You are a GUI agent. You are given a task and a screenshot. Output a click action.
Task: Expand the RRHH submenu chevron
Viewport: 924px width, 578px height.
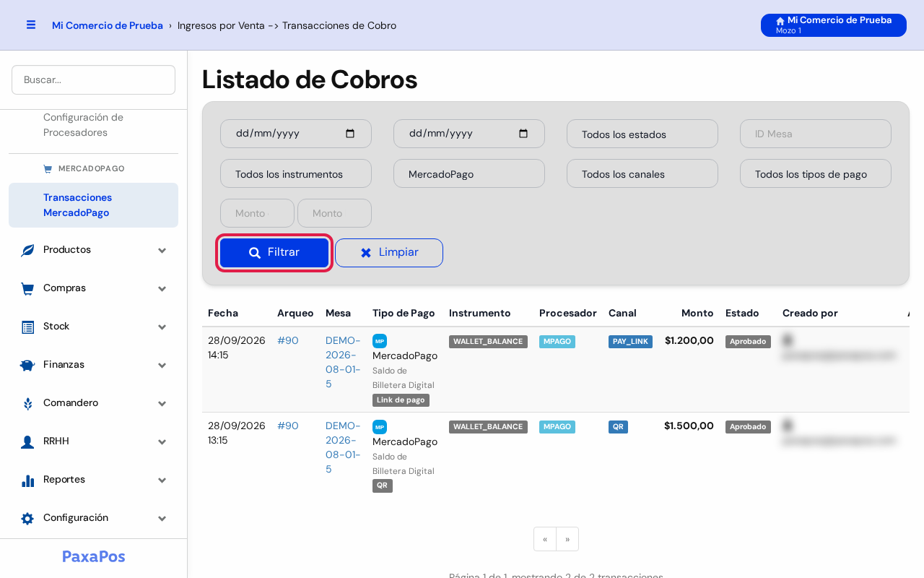[x=162, y=441]
